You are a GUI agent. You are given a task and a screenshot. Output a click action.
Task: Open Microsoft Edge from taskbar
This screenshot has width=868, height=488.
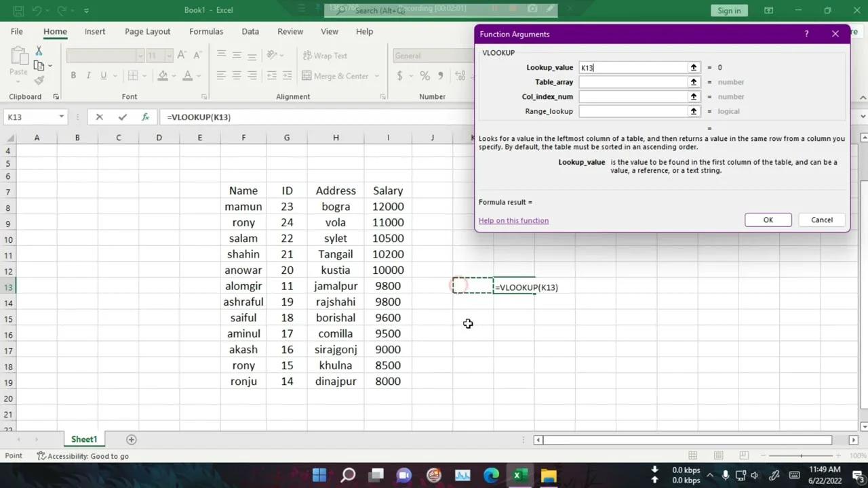point(491,475)
